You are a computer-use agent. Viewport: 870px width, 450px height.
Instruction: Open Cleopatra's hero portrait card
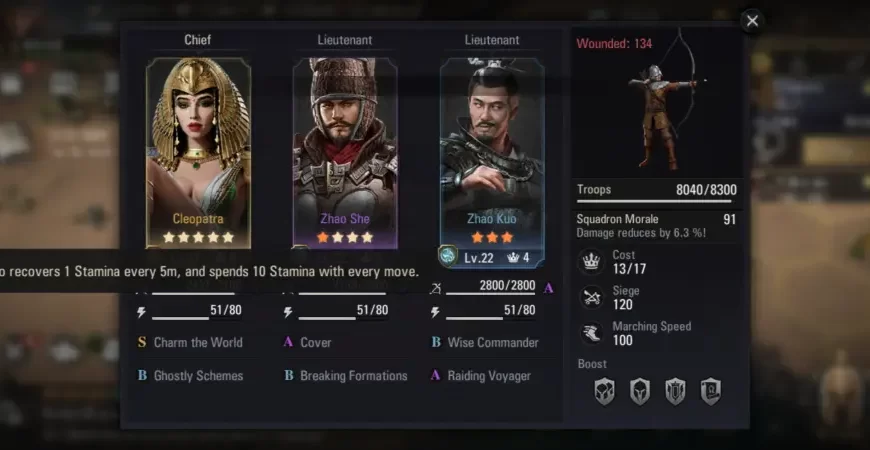point(198,153)
